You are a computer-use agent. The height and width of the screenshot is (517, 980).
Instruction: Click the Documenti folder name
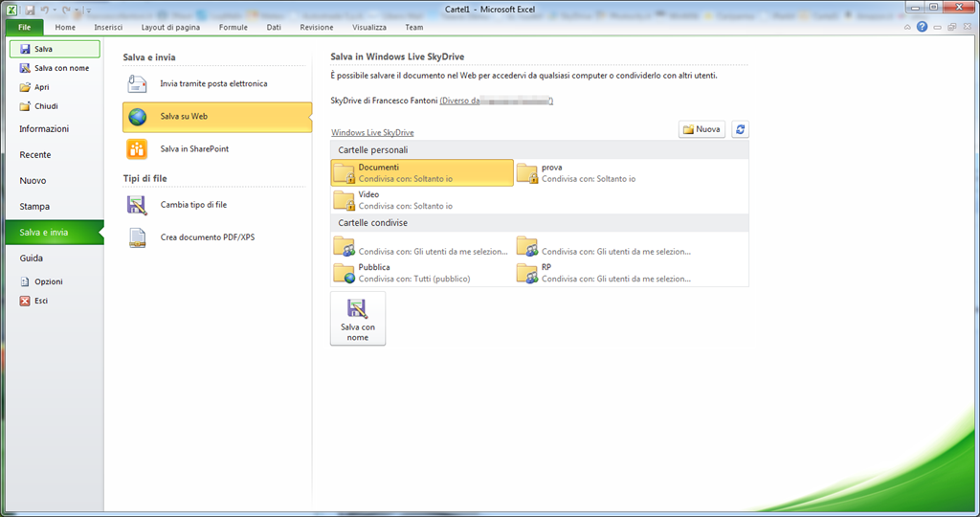tap(379, 168)
